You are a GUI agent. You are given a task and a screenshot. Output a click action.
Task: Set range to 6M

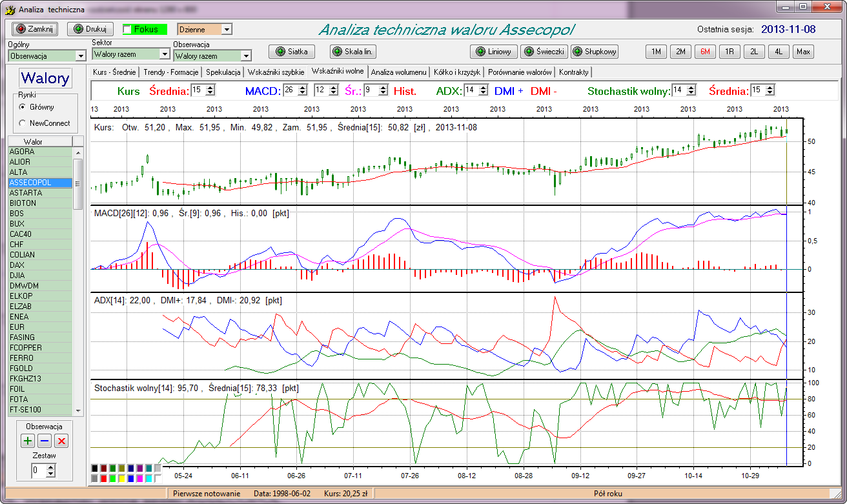pos(705,52)
